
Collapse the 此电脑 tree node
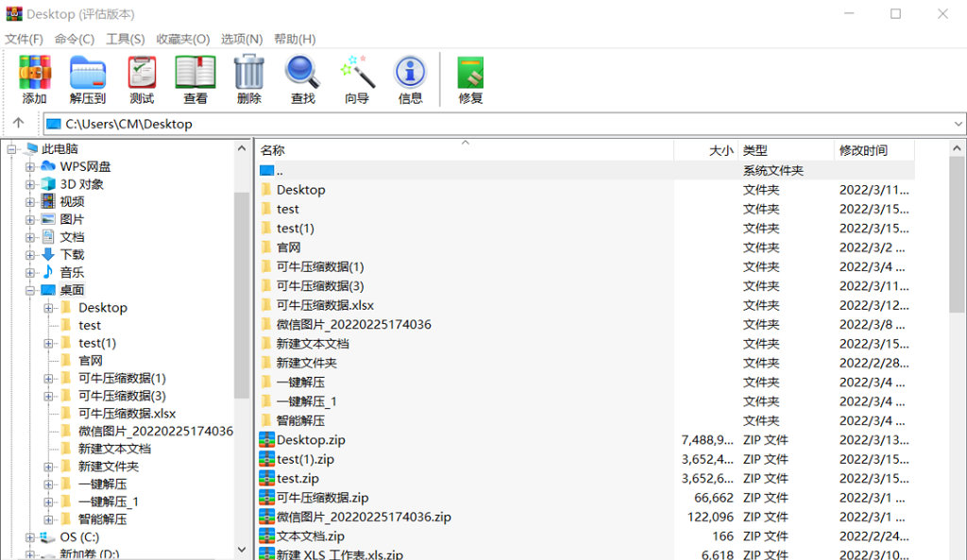coord(11,148)
